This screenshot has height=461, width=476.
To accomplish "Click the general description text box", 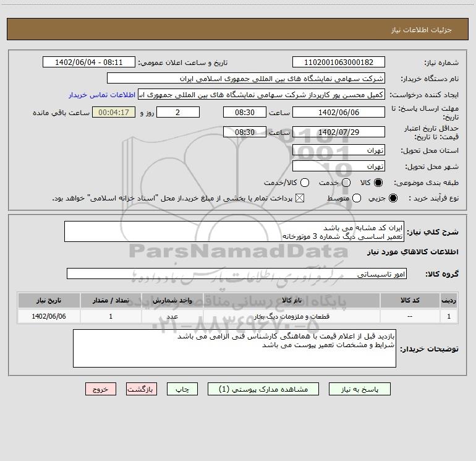I will pos(234,231).
